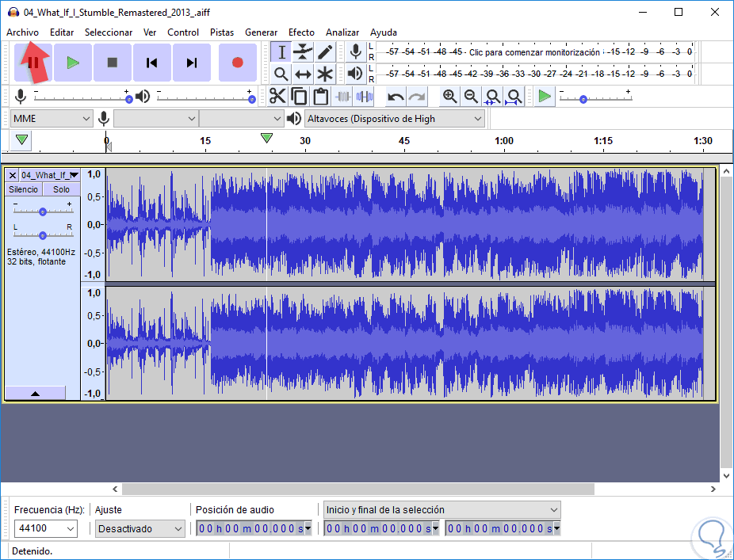The image size is (734, 560).
Task: Click the Pause playback button
Action: (33, 63)
